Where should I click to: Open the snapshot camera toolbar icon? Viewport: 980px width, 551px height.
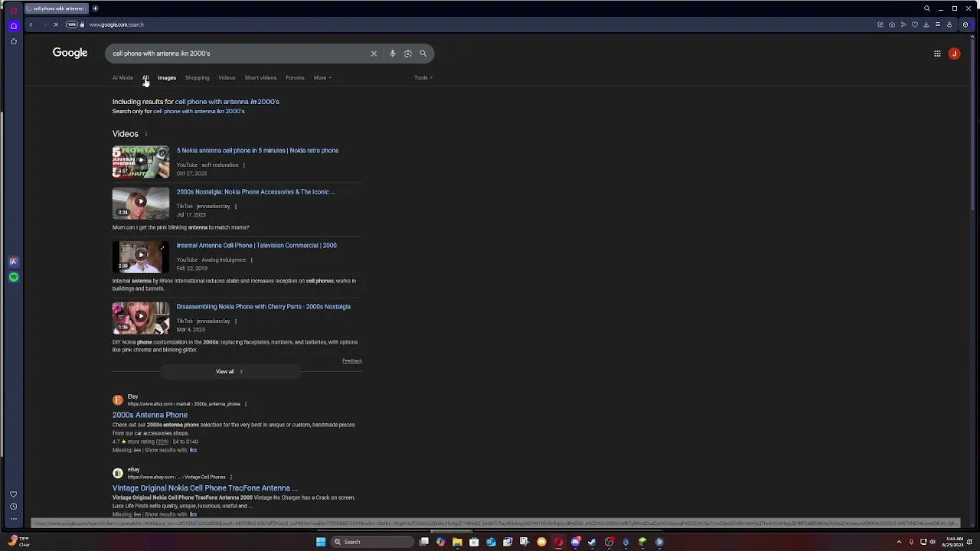coord(891,24)
